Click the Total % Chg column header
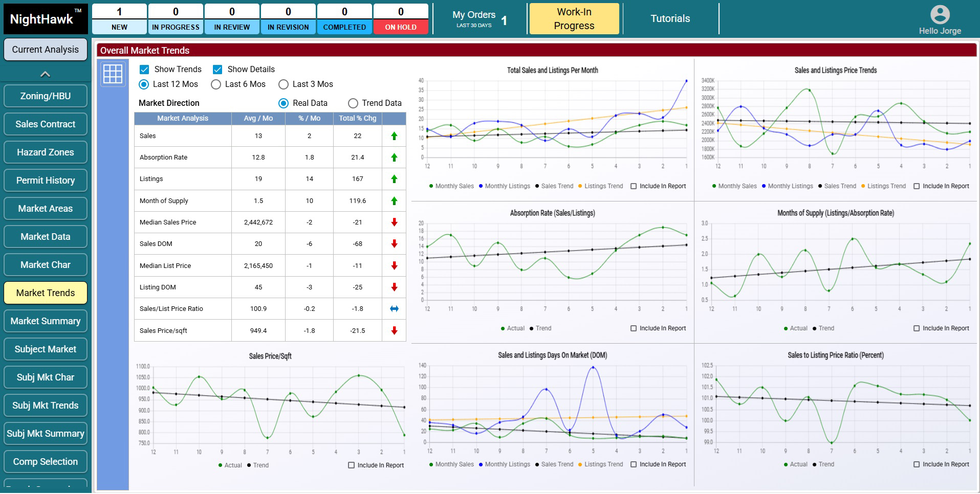This screenshot has width=980, height=494. (358, 119)
